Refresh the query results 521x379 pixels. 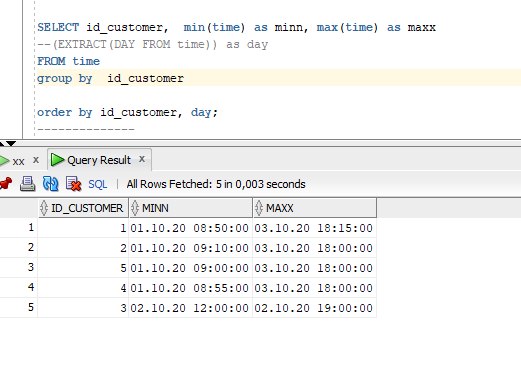(51, 184)
